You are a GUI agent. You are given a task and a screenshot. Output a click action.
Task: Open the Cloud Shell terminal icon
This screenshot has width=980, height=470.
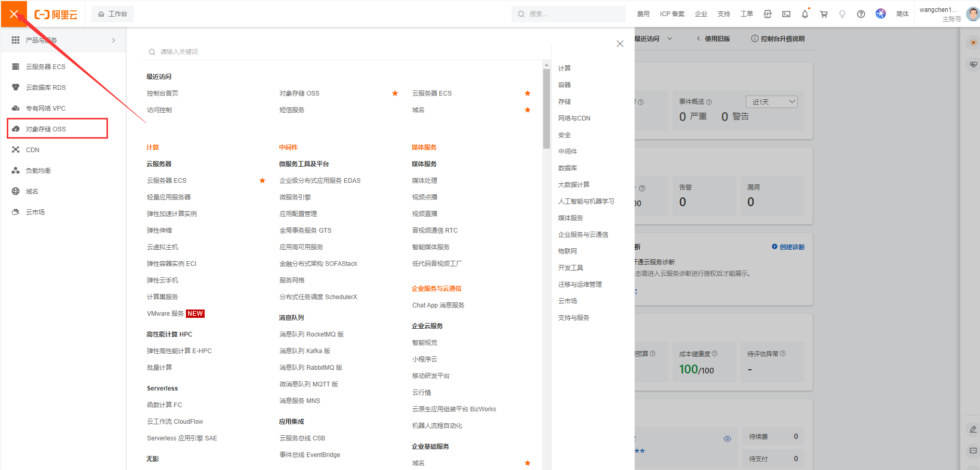[x=786, y=14]
